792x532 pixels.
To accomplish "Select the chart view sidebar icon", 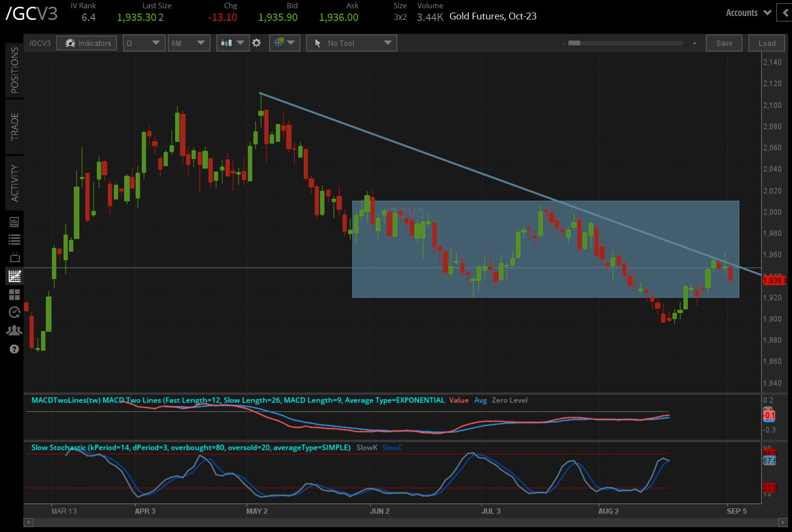I will coord(15,276).
